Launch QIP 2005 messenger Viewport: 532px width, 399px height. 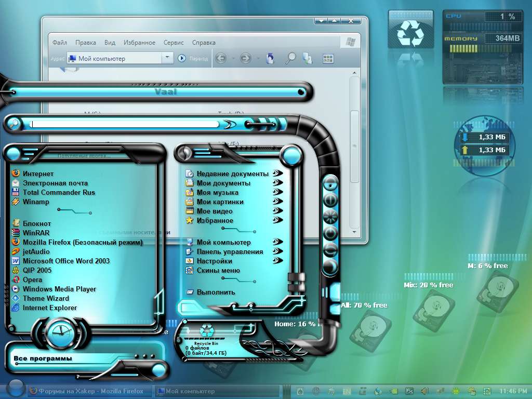pyautogui.click(x=32, y=270)
